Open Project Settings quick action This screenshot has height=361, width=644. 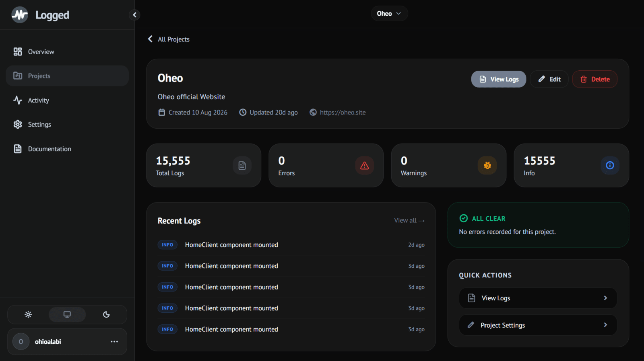tap(538, 325)
